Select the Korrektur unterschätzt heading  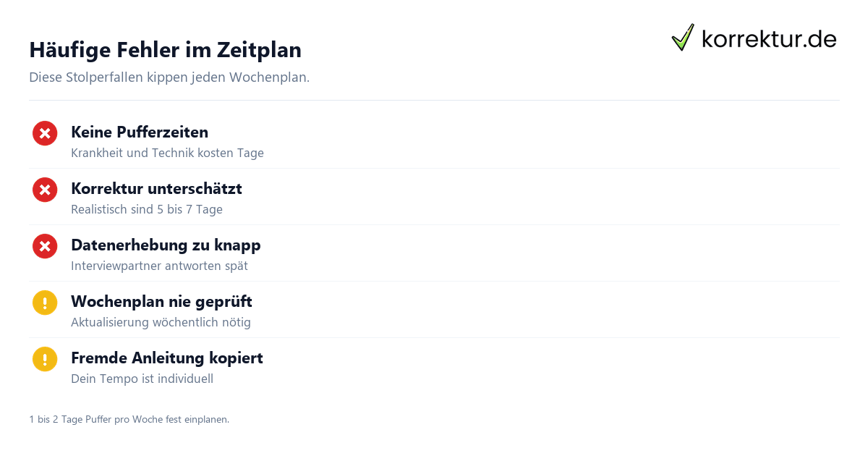156,189
